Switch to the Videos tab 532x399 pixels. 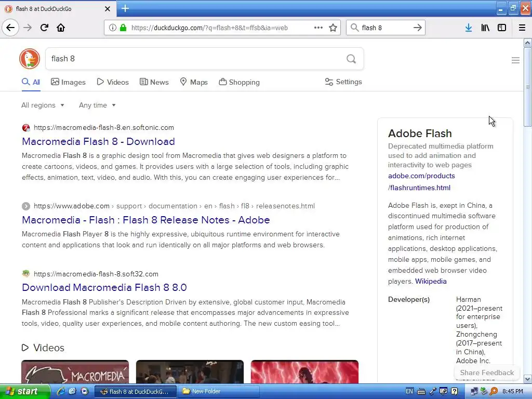113,82
